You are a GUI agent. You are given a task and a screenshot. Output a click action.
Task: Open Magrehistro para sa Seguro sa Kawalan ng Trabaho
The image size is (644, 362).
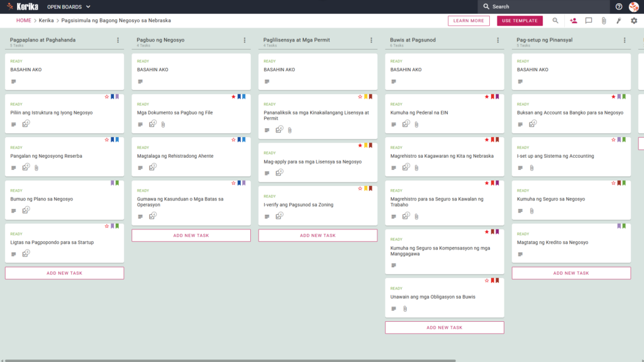(445, 203)
